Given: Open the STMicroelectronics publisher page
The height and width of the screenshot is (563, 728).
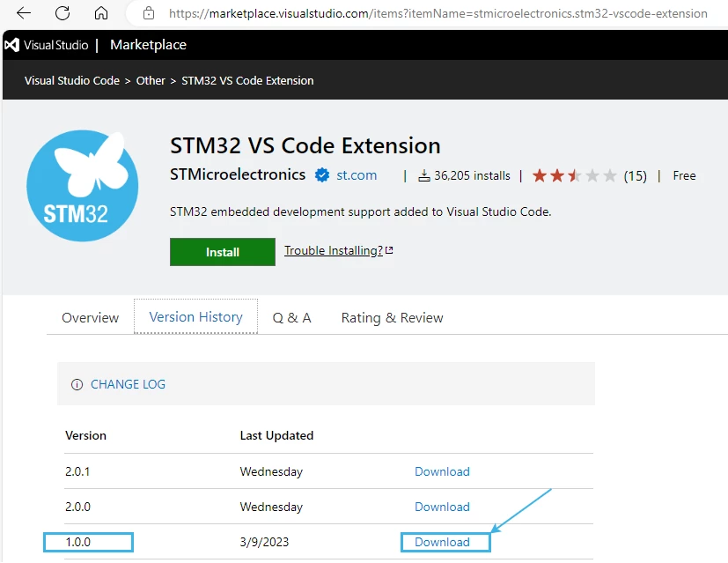Looking at the screenshot, I should [238, 174].
